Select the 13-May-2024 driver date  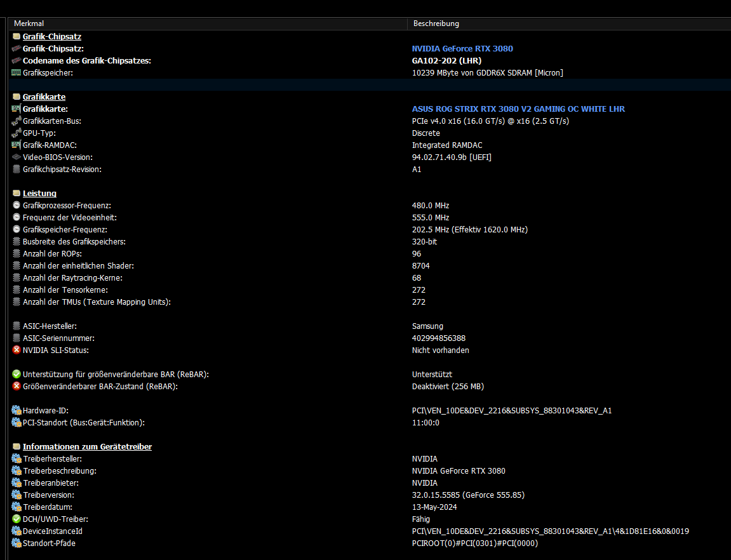tap(434, 507)
